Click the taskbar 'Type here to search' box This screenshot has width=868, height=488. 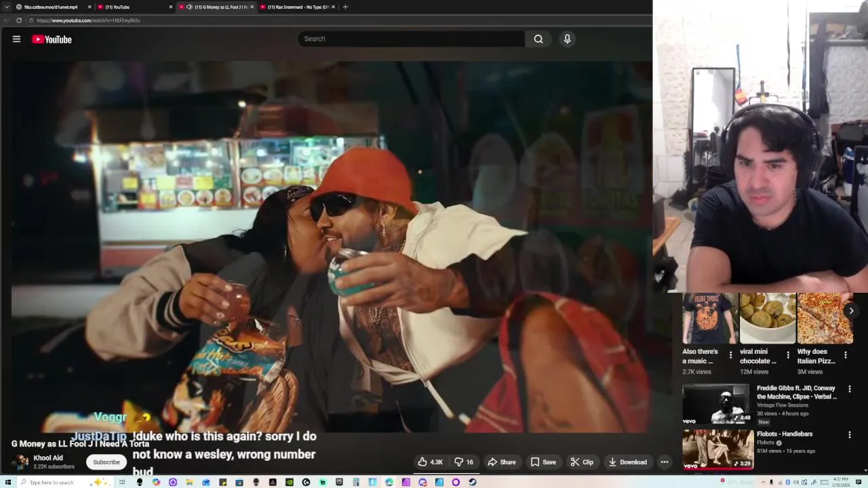coord(65,482)
